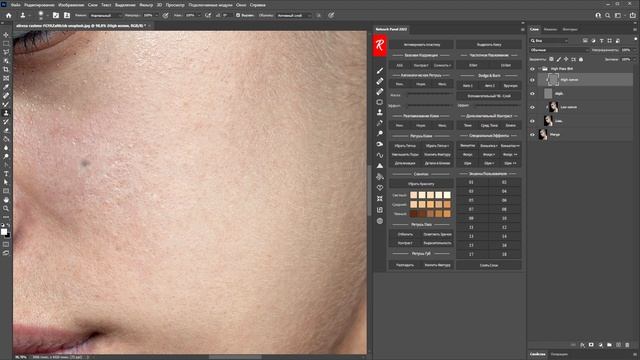Filter layers by type layers (T icon)
The width and height of the screenshot is (640, 360).
pos(601,41)
